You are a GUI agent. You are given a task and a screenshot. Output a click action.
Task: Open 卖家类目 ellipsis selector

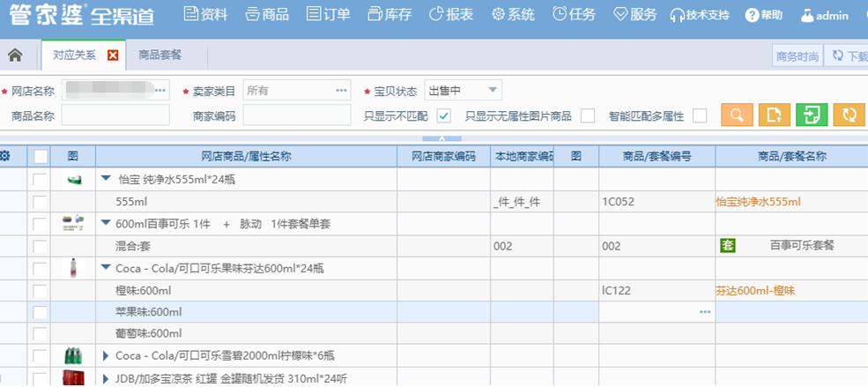[x=342, y=90]
